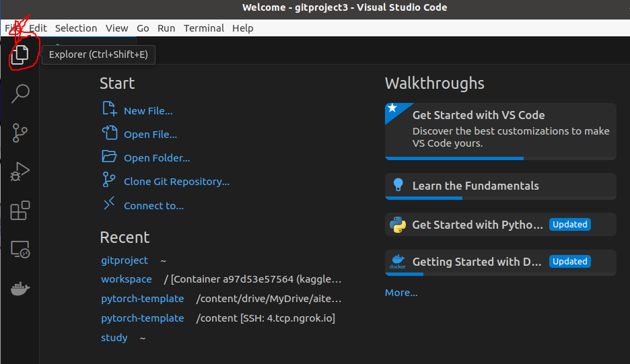
Task: Click the Open File... link
Action: (x=150, y=135)
